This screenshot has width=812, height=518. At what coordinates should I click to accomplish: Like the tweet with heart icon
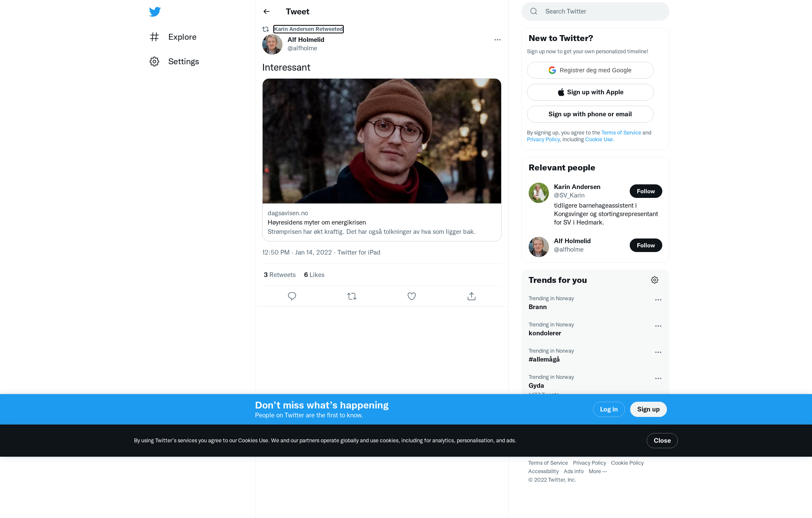(x=411, y=296)
